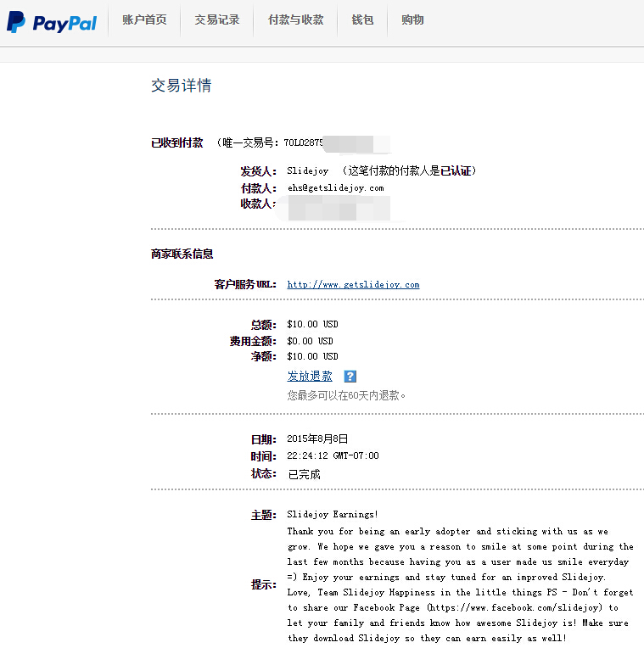Click the 净额 value $10.00 USD
Screen dimensions: 644x648
(x=312, y=356)
